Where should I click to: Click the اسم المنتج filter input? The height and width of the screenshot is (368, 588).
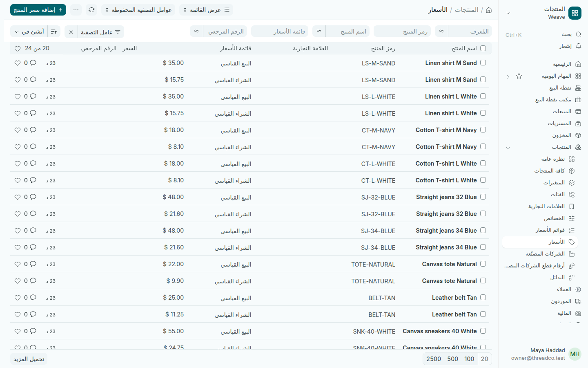coord(347,31)
